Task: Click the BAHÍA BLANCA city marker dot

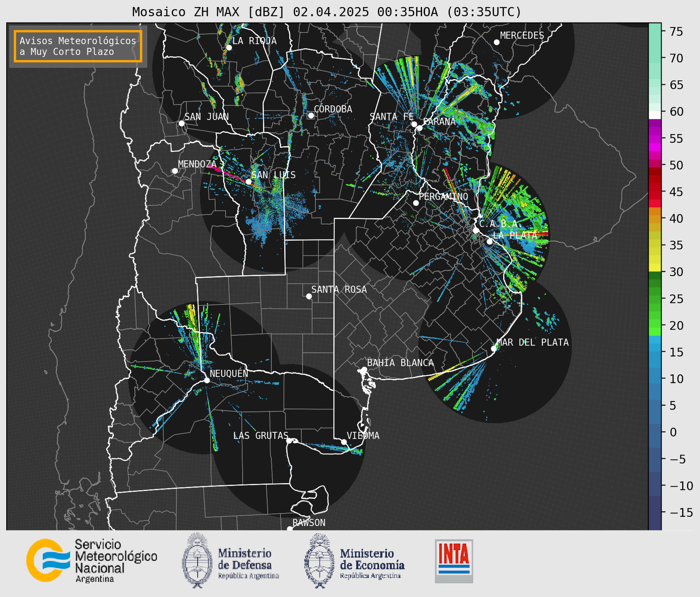Action: click(364, 369)
